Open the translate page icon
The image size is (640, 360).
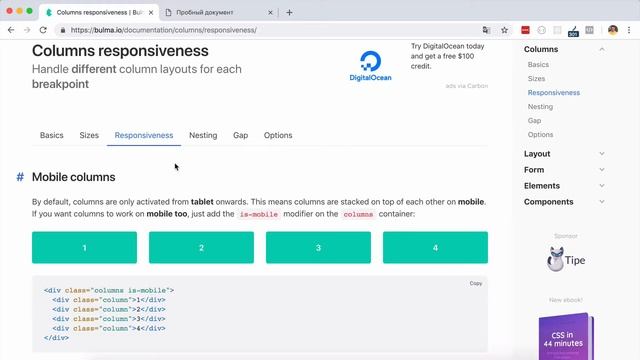coord(486,30)
